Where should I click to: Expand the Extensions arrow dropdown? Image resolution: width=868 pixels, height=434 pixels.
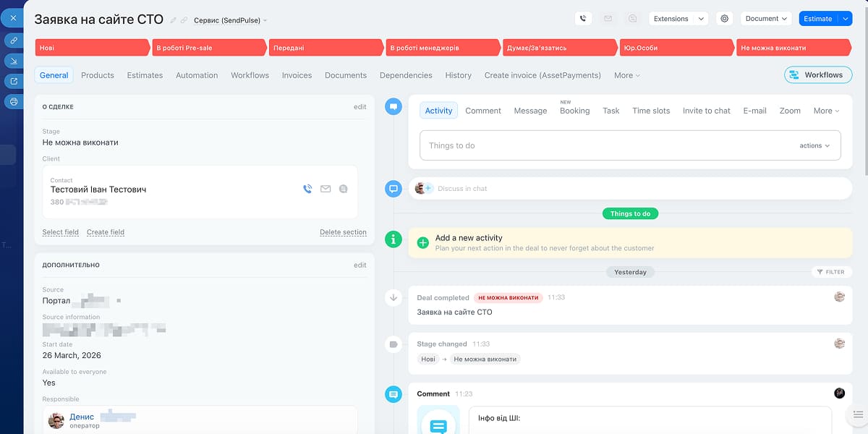point(700,19)
